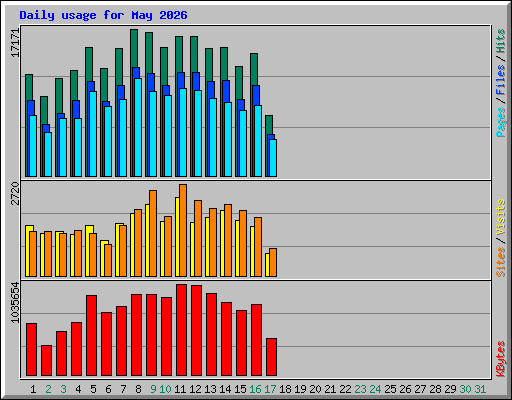
Task: Click day 25 on the x-axis
Action: [390, 389]
